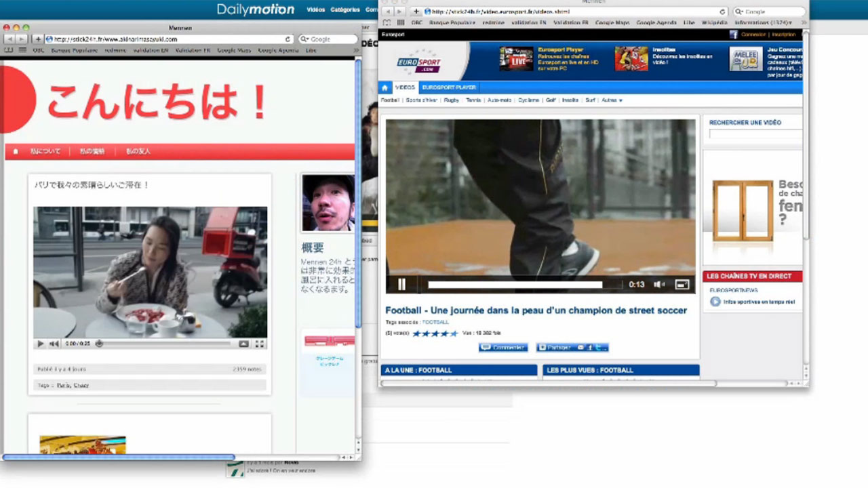Click Dailymotion logo in background window
This screenshot has height=488, width=868.
point(256,9)
